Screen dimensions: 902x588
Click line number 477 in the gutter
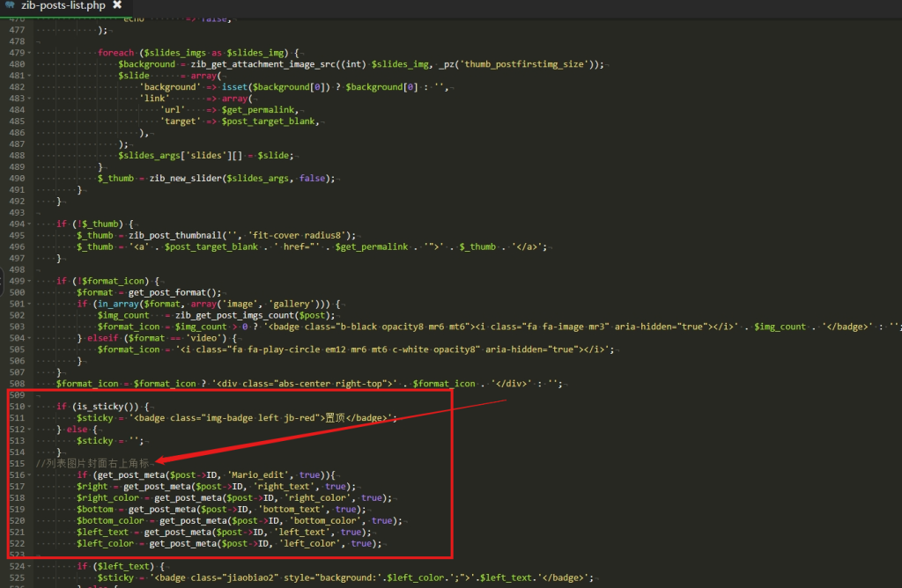17,30
